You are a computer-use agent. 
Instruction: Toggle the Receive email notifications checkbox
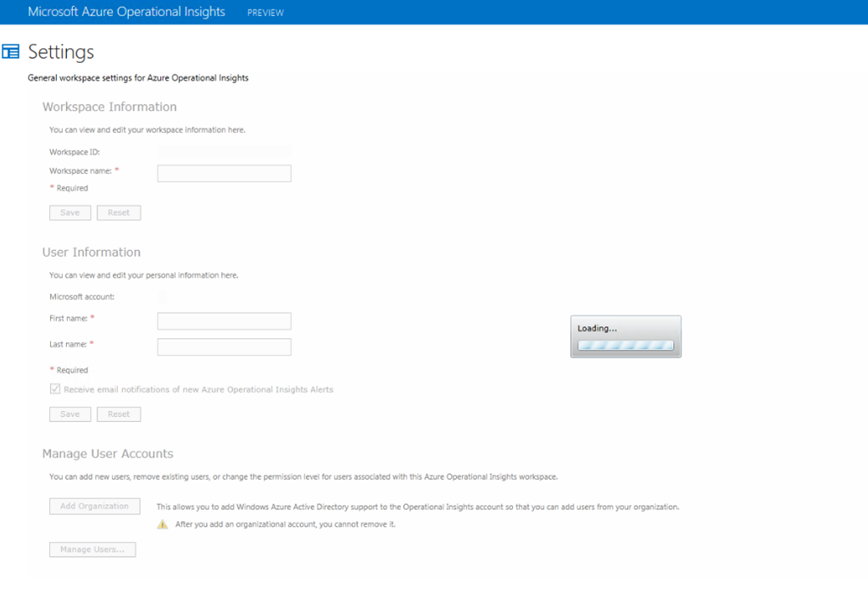[x=56, y=390]
